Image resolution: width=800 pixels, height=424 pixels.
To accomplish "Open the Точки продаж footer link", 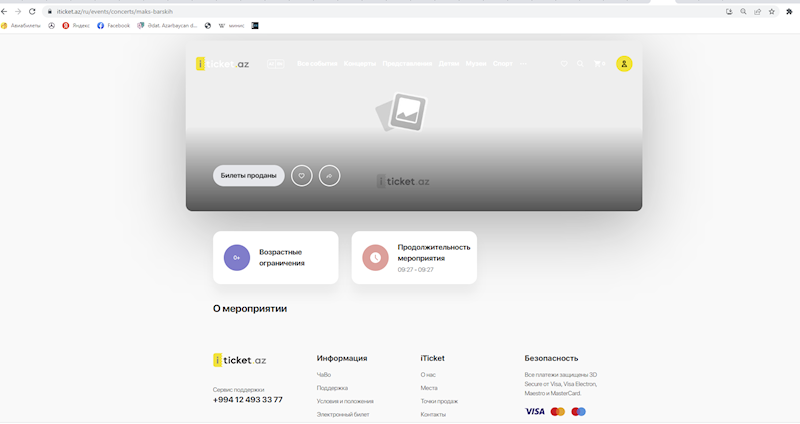I will coord(439,401).
